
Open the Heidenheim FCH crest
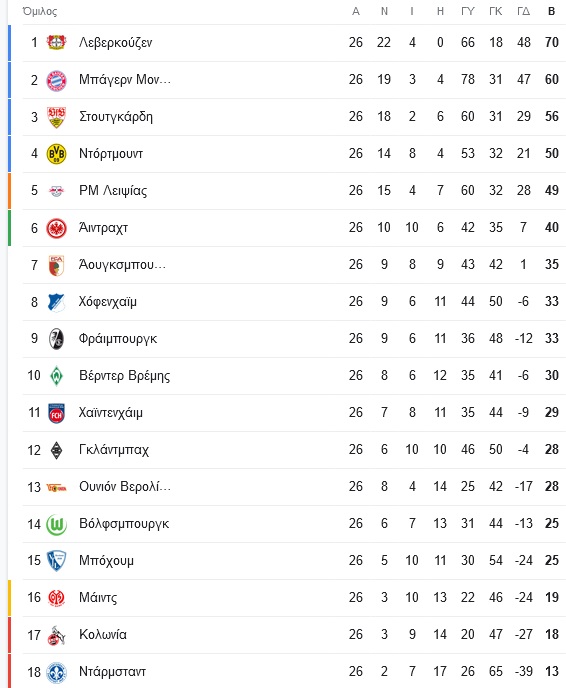coord(56,413)
